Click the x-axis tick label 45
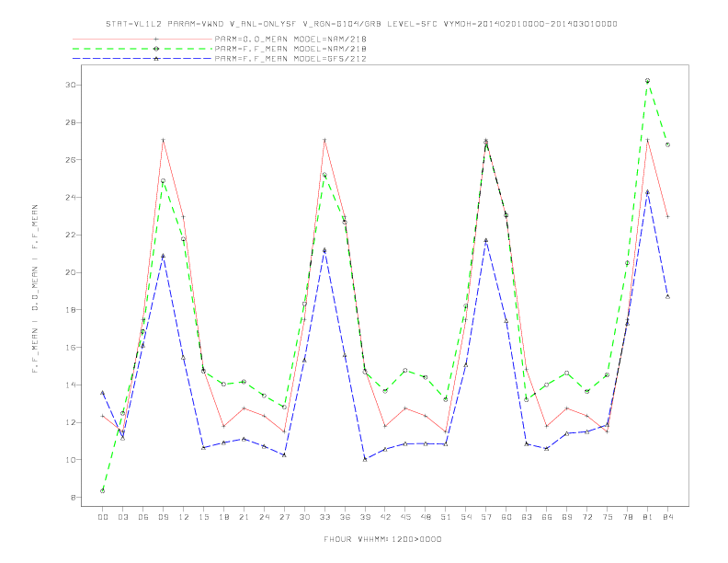This screenshot has height=563, width=728. click(x=405, y=517)
